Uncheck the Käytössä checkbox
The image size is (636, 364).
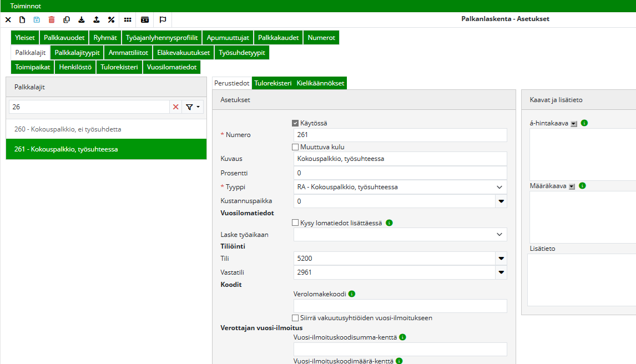coord(295,123)
